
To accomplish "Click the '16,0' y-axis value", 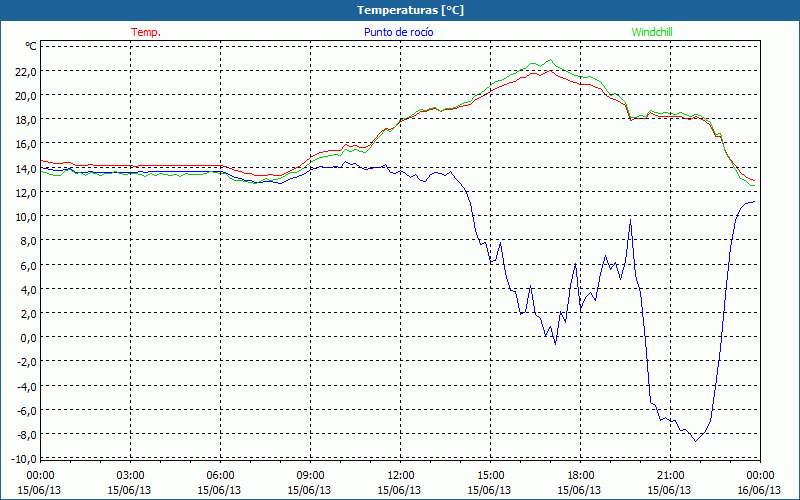I will 26,144.
